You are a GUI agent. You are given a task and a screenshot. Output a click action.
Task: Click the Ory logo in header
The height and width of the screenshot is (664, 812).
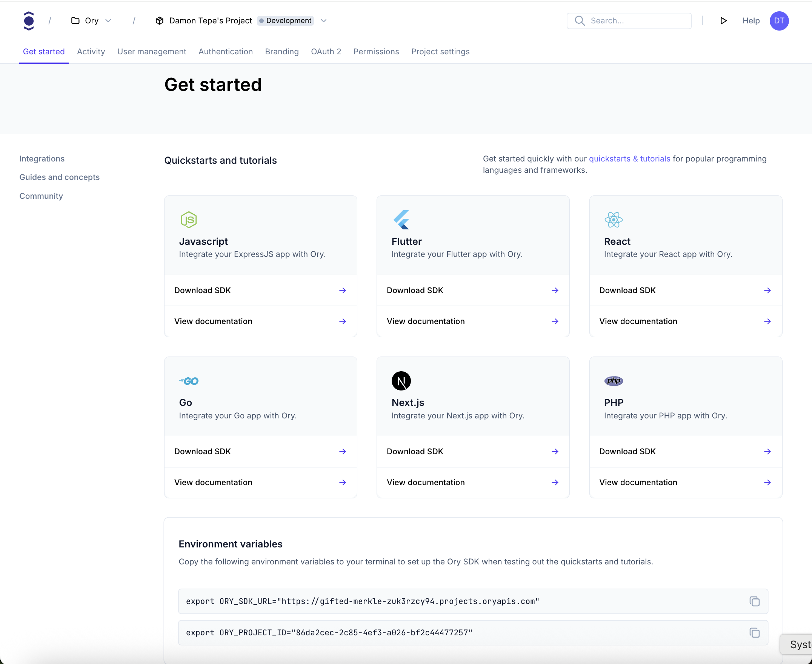click(x=29, y=21)
